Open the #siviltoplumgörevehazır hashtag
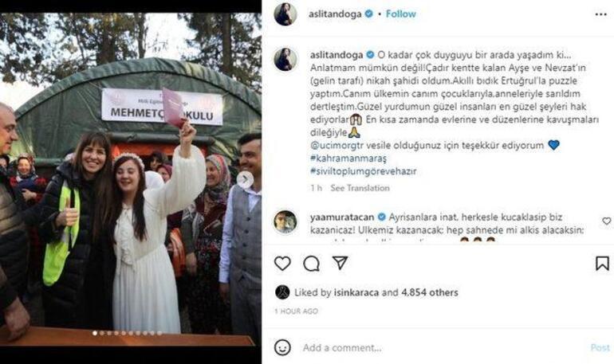 [363, 171]
